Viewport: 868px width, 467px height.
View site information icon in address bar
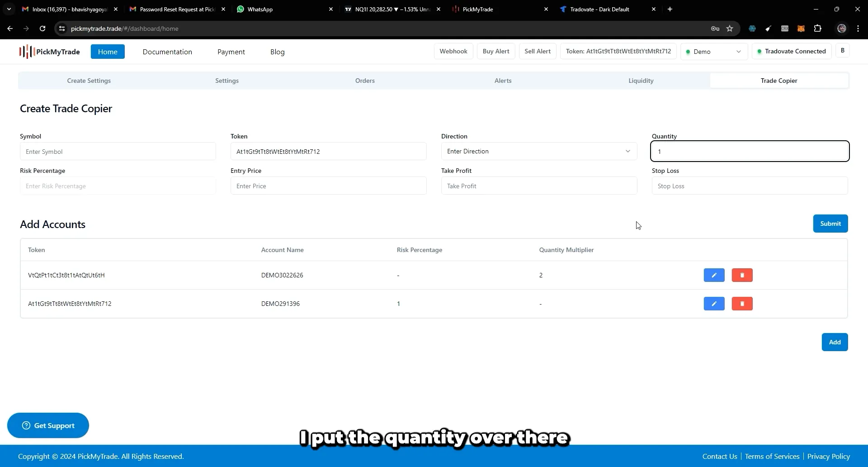pyautogui.click(x=62, y=29)
